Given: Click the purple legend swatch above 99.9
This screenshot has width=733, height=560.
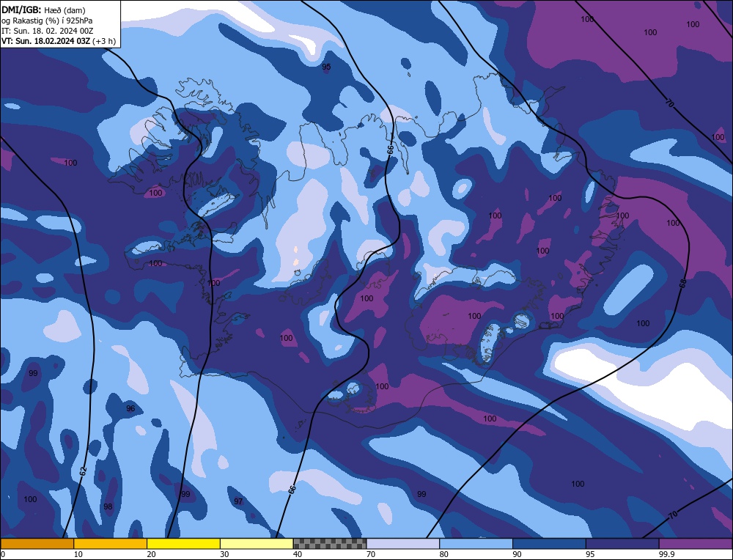Looking at the screenshot, I should [x=696, y=544].
